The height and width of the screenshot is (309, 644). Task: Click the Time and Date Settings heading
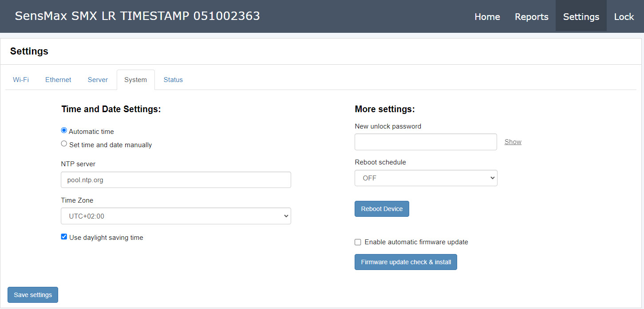click(111, 109)
